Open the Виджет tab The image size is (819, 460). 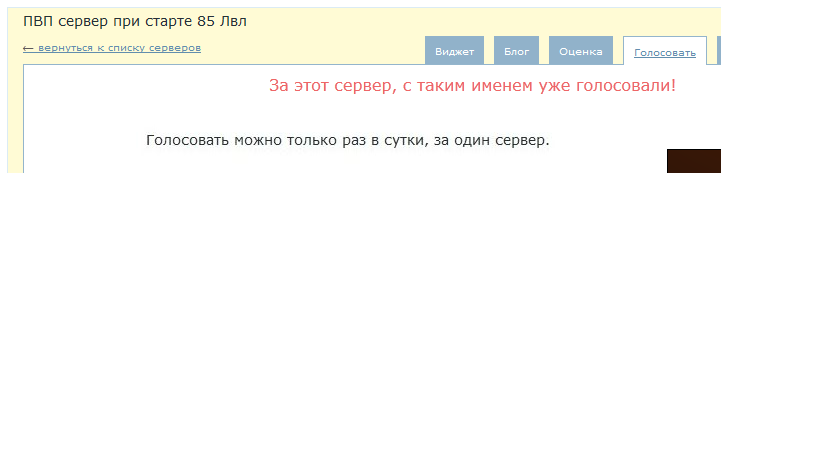[x=454, y=51]
